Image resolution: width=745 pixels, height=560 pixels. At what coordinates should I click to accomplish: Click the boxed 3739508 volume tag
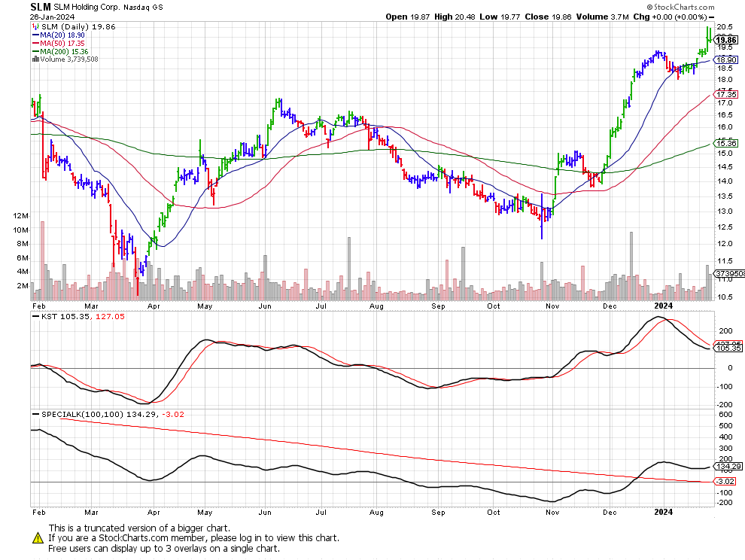(x=730, y=274)
